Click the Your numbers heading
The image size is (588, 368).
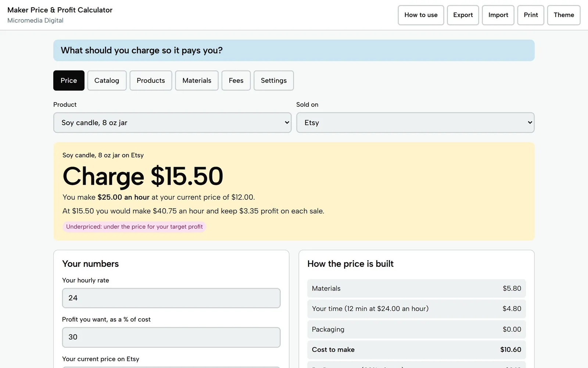tap(90, 264)
